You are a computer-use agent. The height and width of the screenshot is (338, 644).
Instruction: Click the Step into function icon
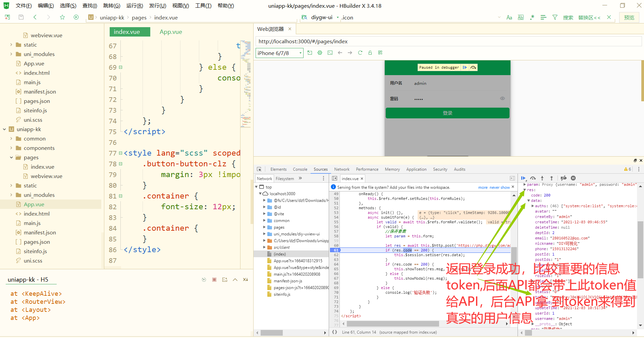pos(542,178)
